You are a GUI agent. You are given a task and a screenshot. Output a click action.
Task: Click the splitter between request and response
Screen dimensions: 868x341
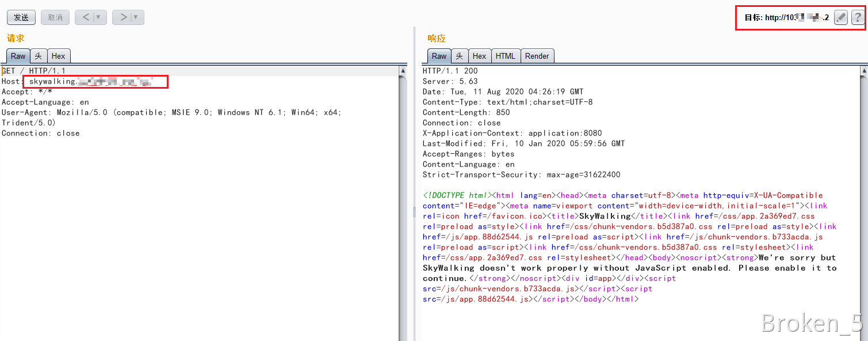[x=414, y=212]
